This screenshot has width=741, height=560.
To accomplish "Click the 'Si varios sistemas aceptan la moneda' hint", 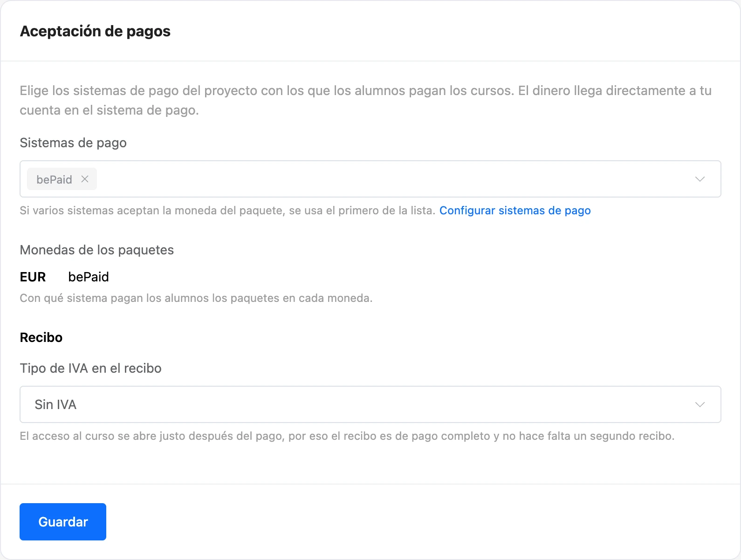I will point(227,211).
